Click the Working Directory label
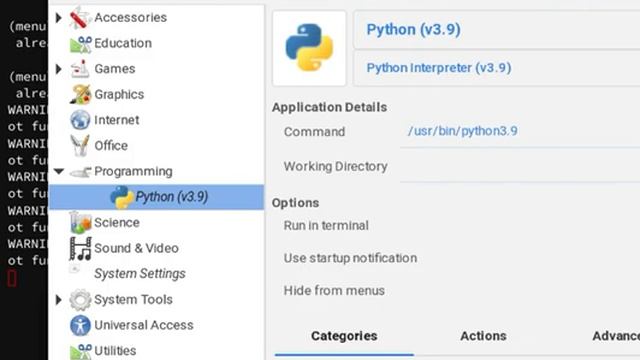The width and height of the screenshot is (640, 360). click(x=336, y=167)
